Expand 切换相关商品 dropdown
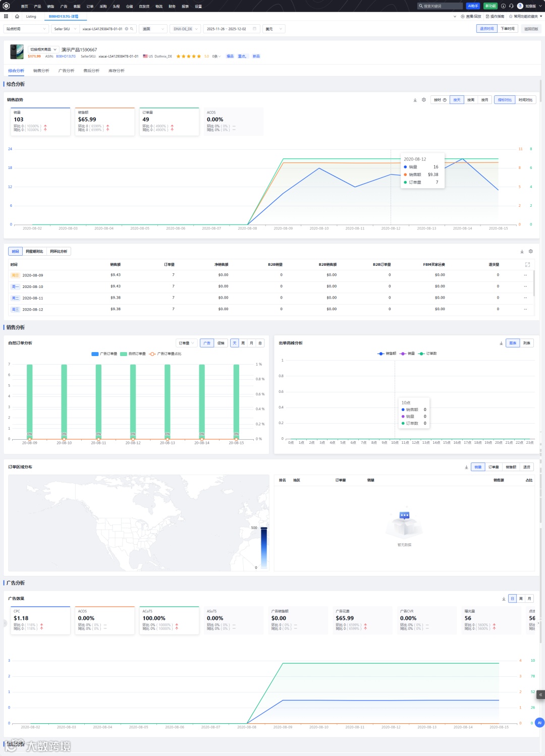 tap(43, 49)
